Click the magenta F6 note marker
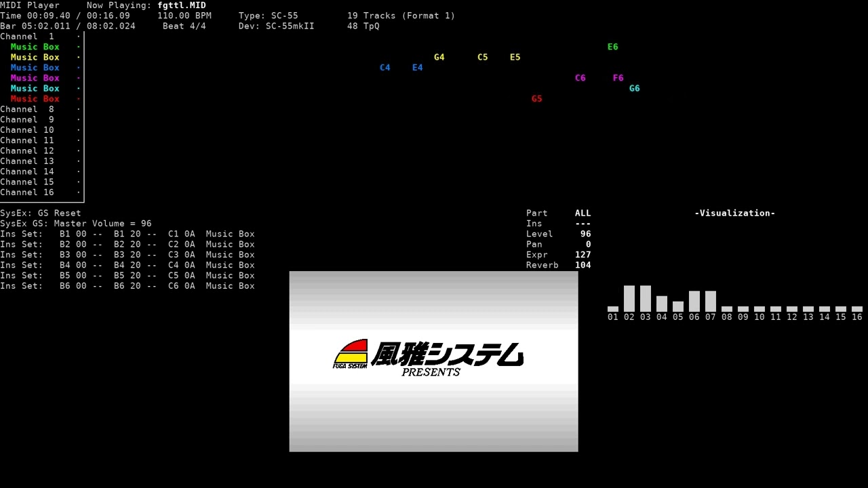868x488 pixels. click(x=618, y=78)
